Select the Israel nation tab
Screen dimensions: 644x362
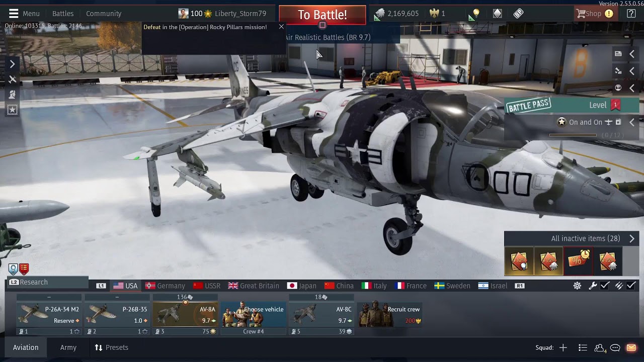[x=493, y=286]
